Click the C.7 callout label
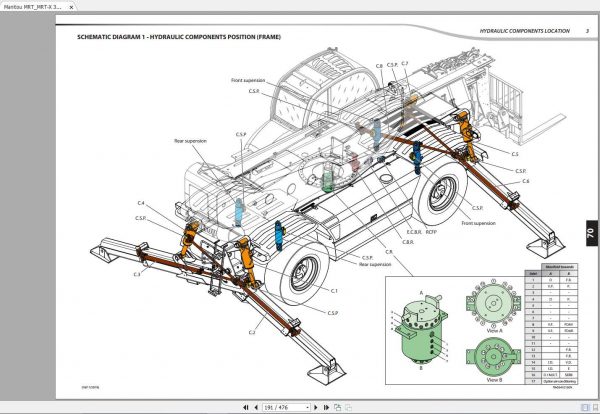 (x=404, y=64)
